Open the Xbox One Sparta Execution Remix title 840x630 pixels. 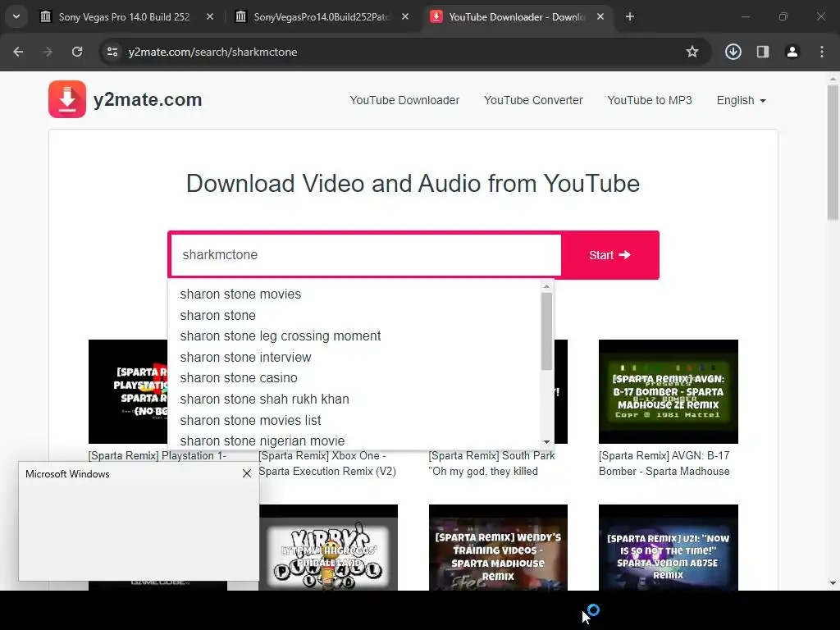click(327, 463)
